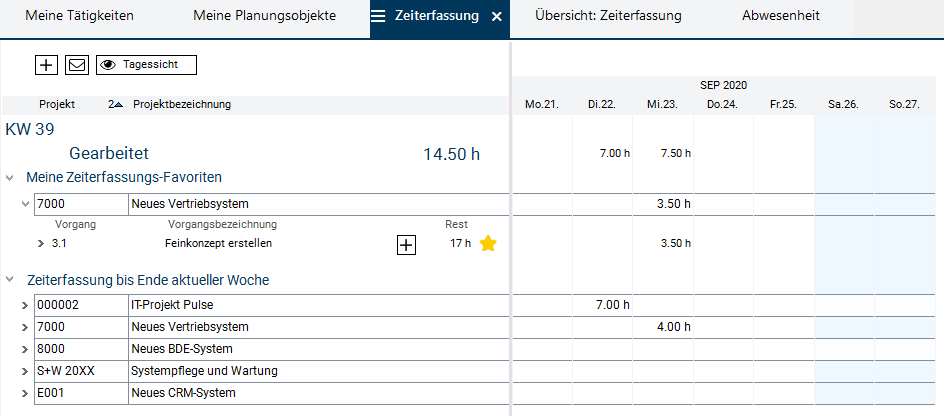Expand the Systempflege und Wartung row
Image resolution: width=944 pixels, height=416 pixels.
click(x=25, y=371)
